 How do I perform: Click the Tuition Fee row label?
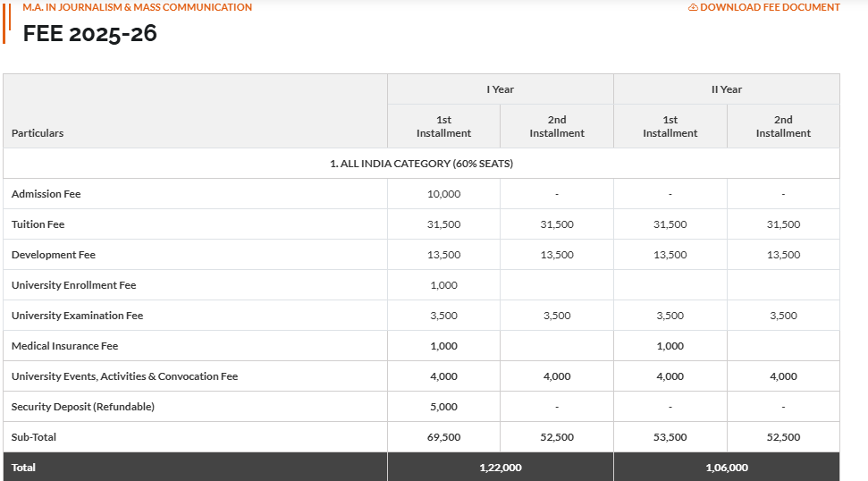38,224
